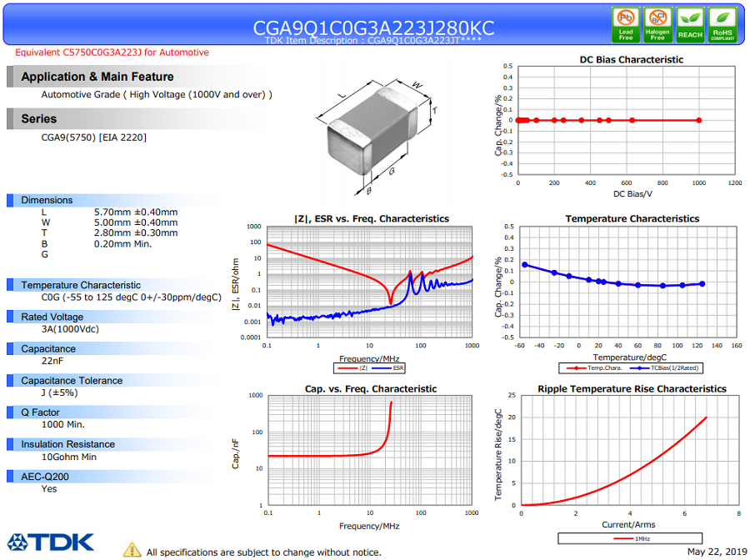Click the J (±5%) tolerance value
Viewport: 750px width, 560px height.
(x=59, y=393)
